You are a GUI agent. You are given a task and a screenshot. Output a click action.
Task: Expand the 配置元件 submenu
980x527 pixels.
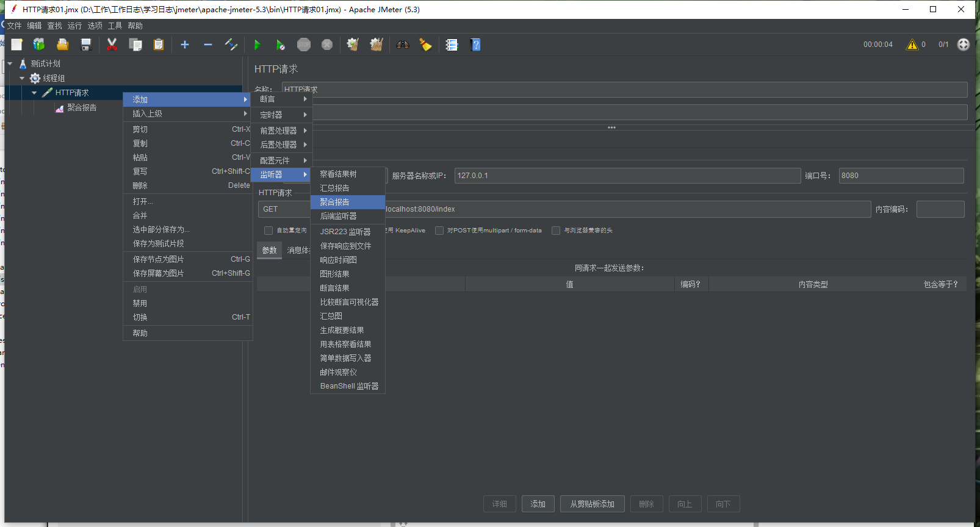click(283, 160)
